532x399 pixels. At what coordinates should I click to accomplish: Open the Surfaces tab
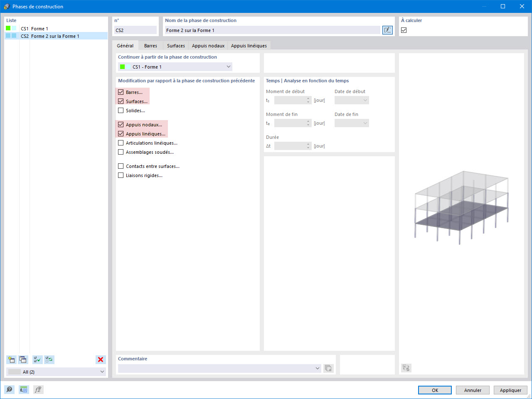pyautogui.click(x=175, y=45)
